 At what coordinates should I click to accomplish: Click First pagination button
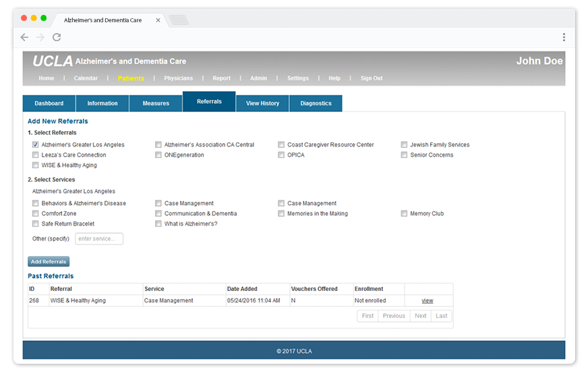[x=367, y=316]
